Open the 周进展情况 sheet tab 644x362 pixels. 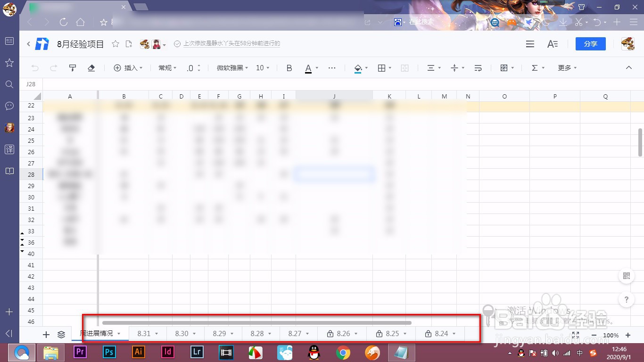tap(98, 334)
